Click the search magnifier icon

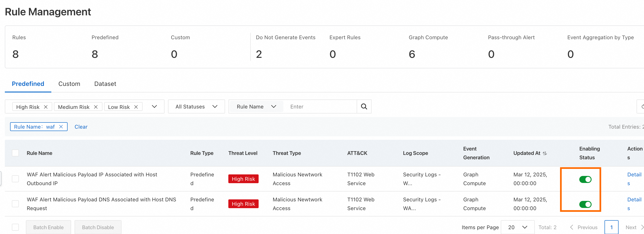(x=364, y=107)
